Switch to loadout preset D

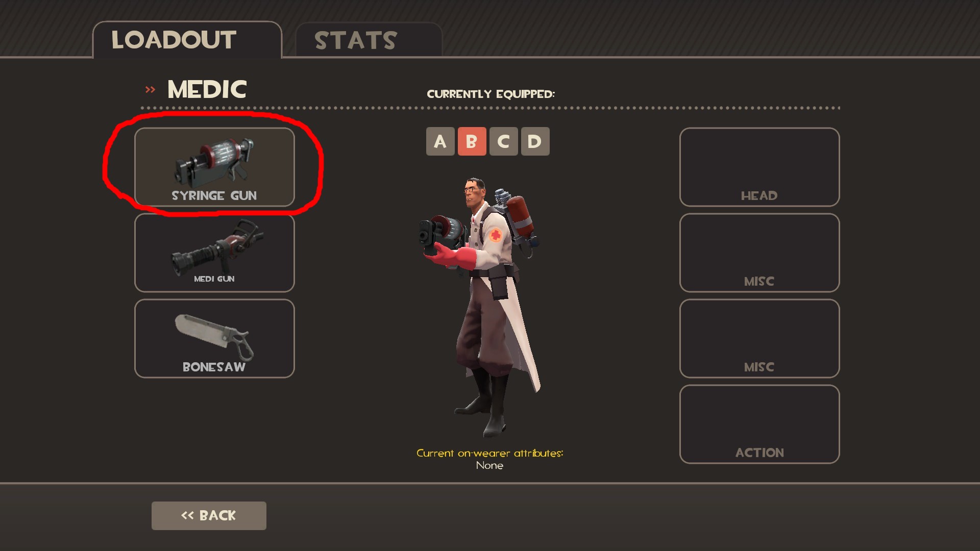point(535,141)
